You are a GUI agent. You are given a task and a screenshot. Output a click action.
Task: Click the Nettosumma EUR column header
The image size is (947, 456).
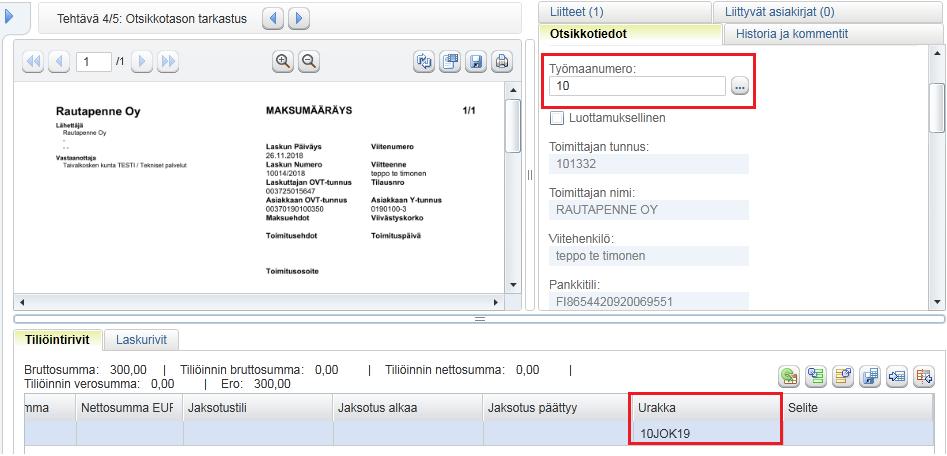129,408
